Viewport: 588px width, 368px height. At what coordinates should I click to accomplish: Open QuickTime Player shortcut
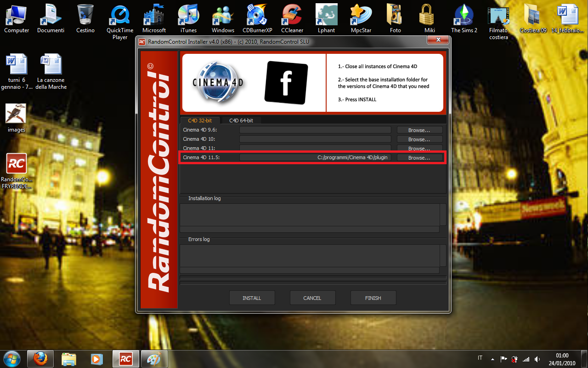tap(120, 22)
